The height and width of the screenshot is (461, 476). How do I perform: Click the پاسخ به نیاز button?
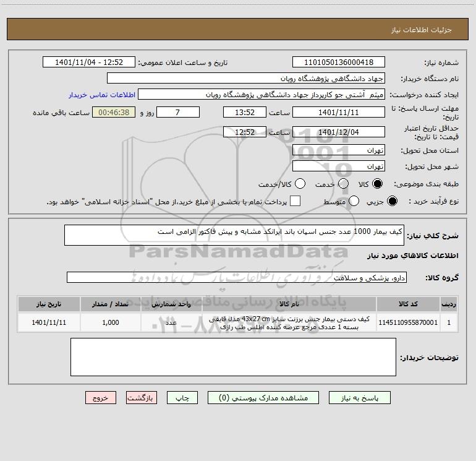coord(360,398)
